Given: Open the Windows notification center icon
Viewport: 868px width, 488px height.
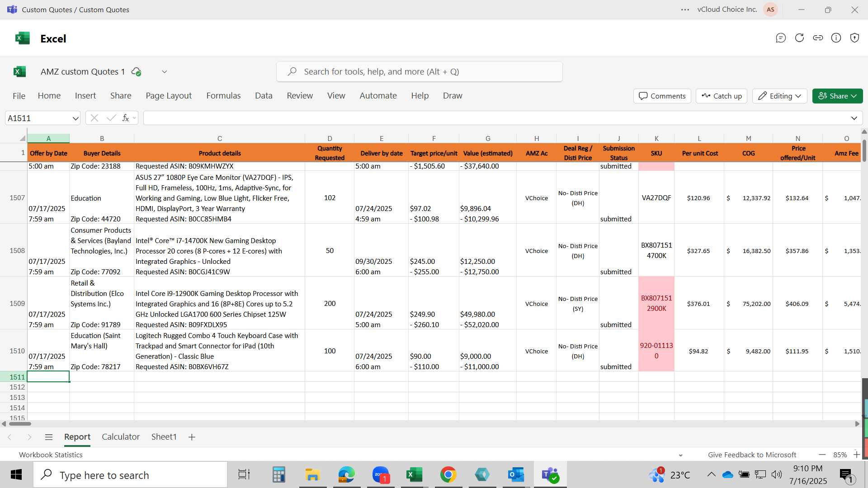Looking at the screenshot, I should 846,475.
